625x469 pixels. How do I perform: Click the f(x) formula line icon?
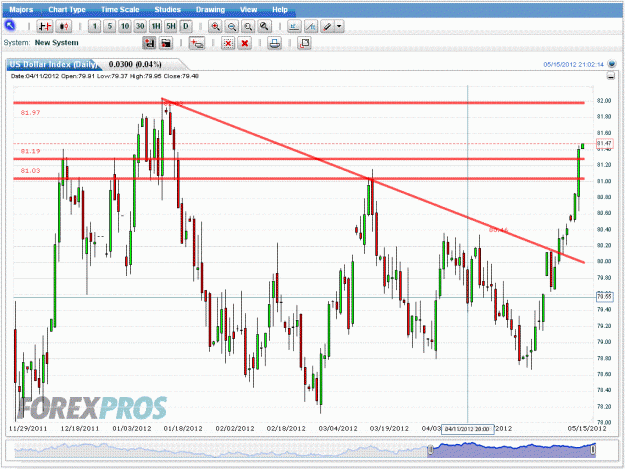[311, 27]
